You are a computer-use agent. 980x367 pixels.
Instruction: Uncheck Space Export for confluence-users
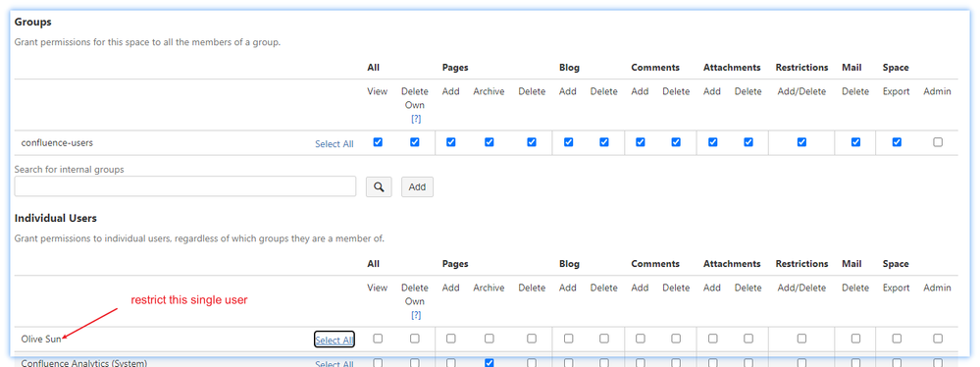tap(897, 142)
